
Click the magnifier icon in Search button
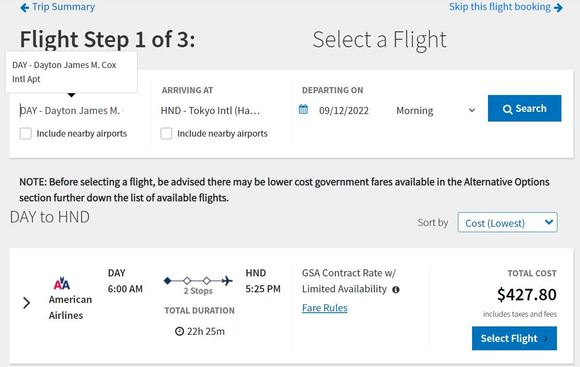coord(508,109)
